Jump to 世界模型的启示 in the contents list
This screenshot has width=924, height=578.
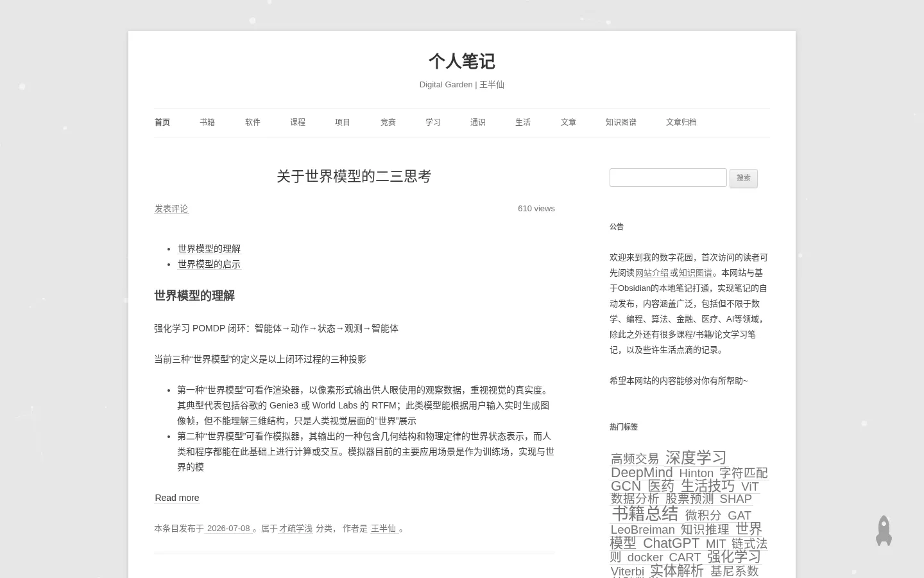coord(209,264)
